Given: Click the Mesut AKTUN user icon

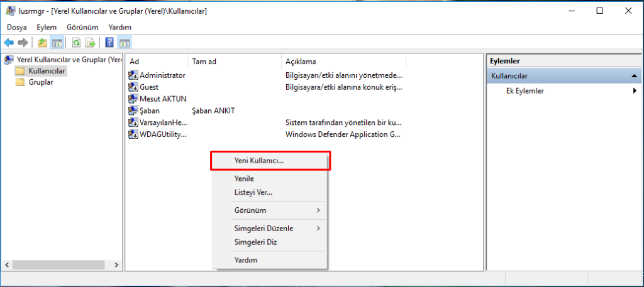Looking at the screenshot, I should [133, 99].
